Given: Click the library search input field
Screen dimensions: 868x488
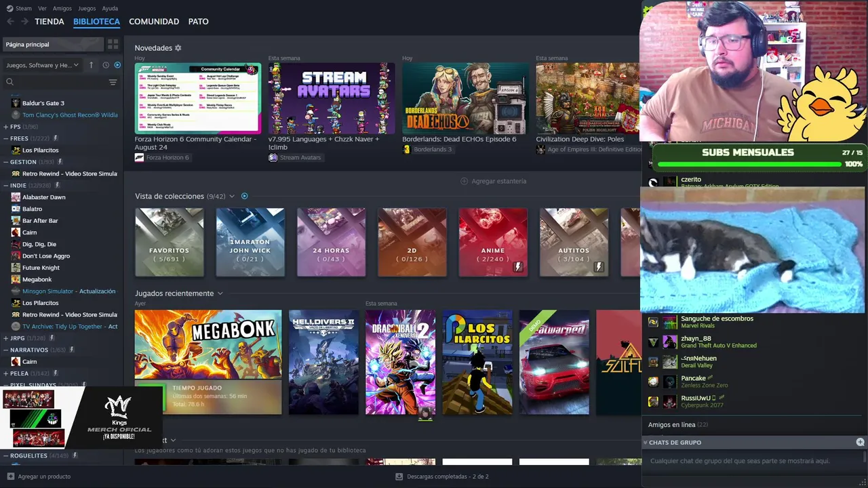Looking at the screenshot, I should pyautogui.click(x=60, y=82).
